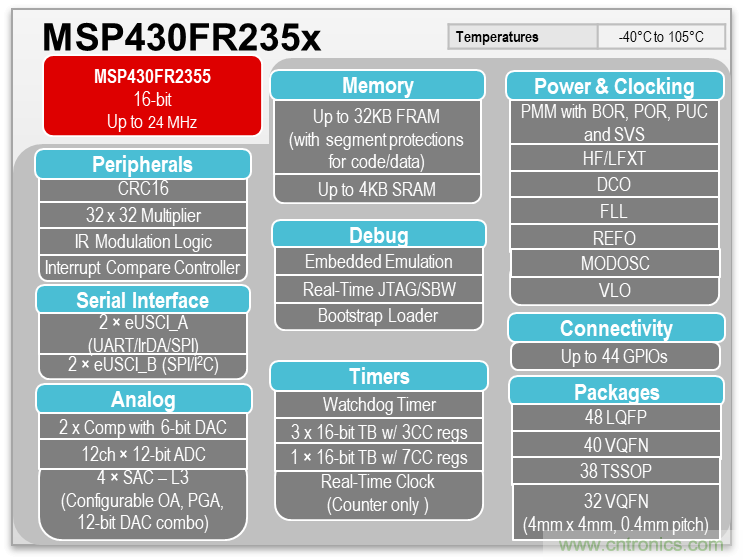Click the CRC16 peripheral block
The width and height of the screenshot is (743, 560).
142,190
